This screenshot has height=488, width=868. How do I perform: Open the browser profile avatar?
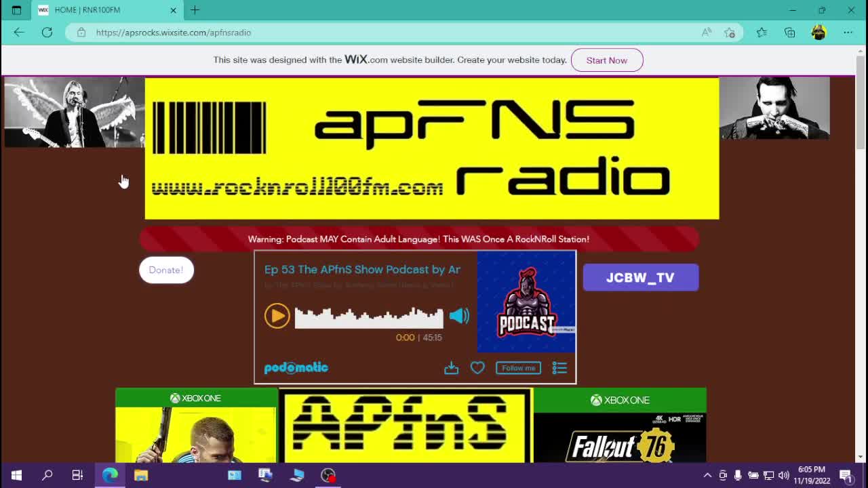tap(818, 33)
